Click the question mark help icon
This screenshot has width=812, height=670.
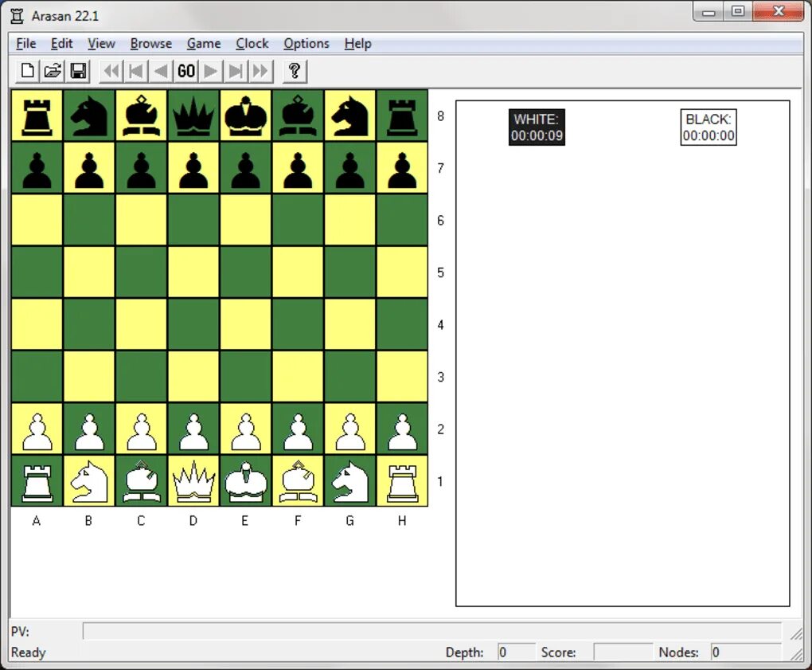point(295,71)
